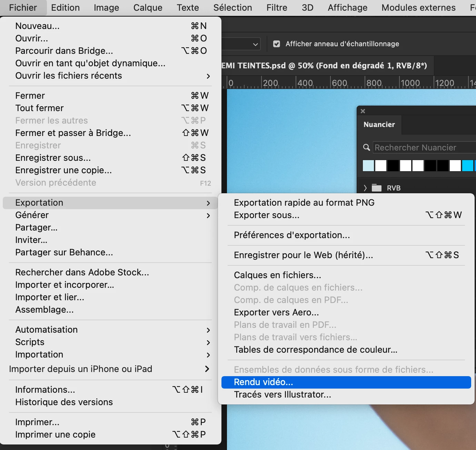Pick the pale blue first swatch

tap(368, 166)
